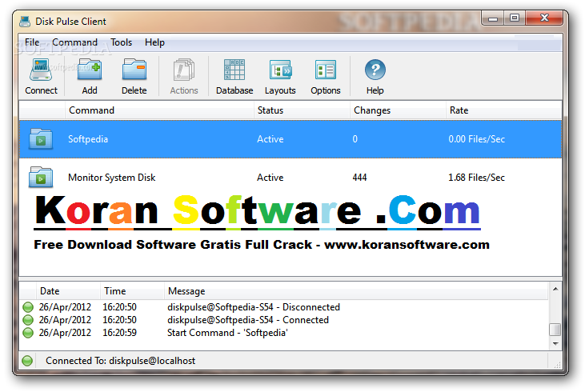Image resolution: width=585 pixels, height=392 pixels.
Task: Click the Softpedia command folder icon
Action: pyautogui.click(x=41, y=139)
